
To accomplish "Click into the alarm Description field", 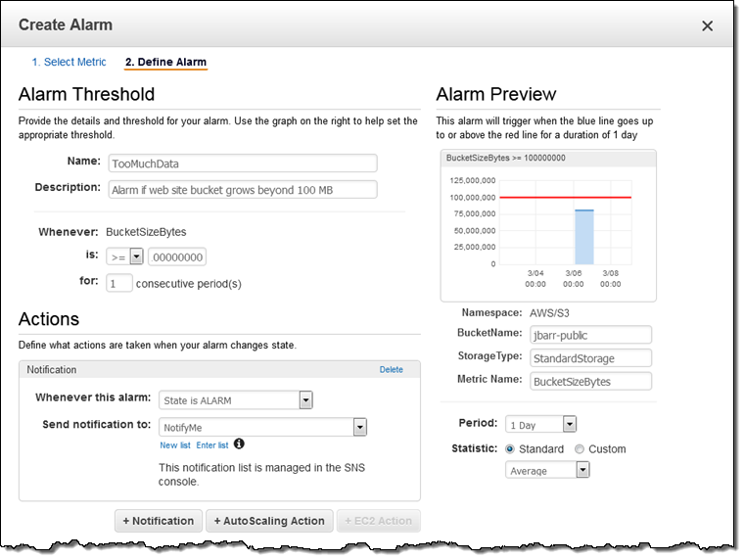I will pyautogui.click(x=242, y=189).
